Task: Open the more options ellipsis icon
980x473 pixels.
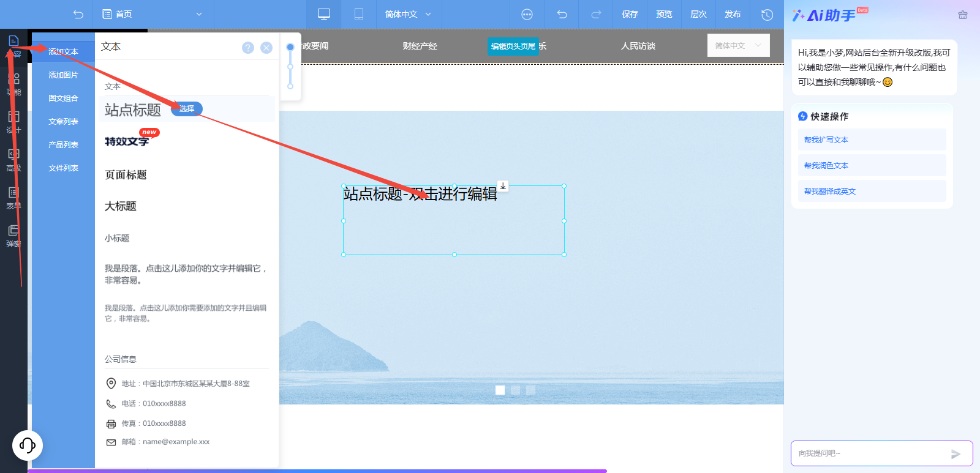Action: click(x=527, y=14)
